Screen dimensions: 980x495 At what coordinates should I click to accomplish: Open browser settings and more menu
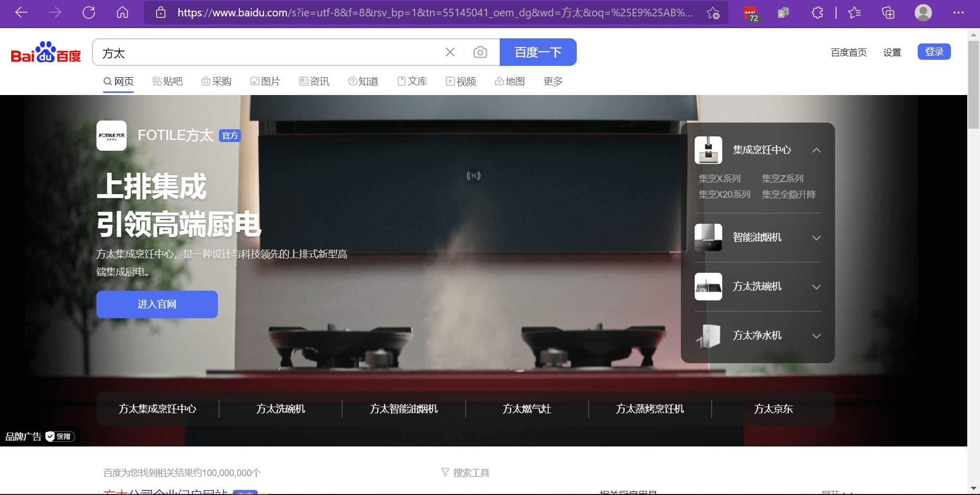coord(958,12)
